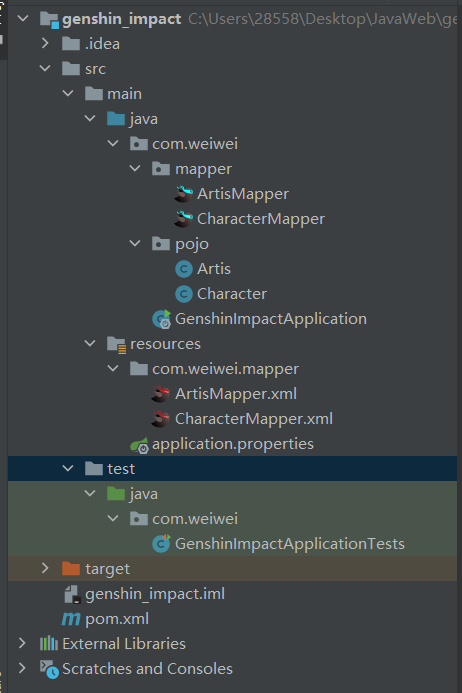
Task: Select application.properties file name
Action: 233,445
